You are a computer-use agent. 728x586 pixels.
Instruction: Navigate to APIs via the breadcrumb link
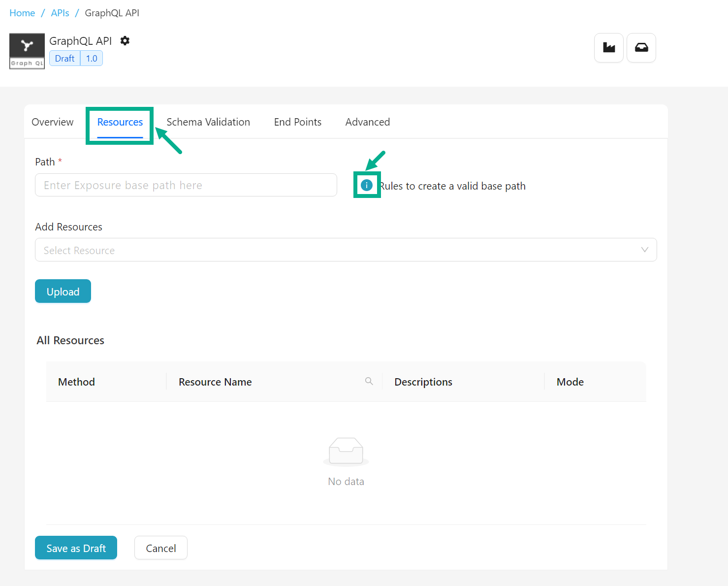point(60,13)
